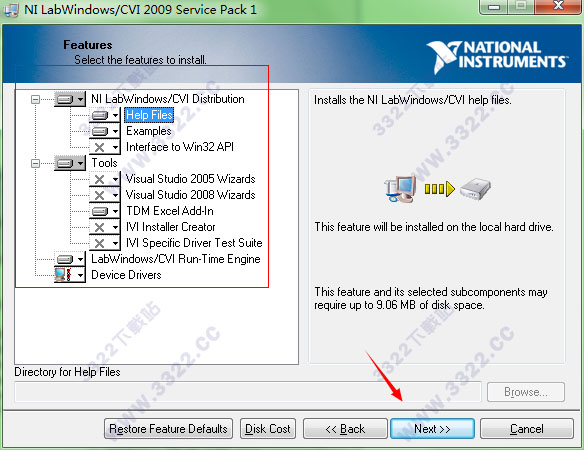Open NI LabWindows/CVI Distribution state dropdown

coord(70,99)
